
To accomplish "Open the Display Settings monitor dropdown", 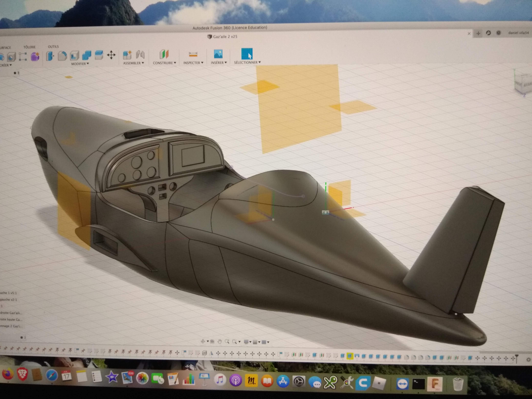I will coord(247,342).
